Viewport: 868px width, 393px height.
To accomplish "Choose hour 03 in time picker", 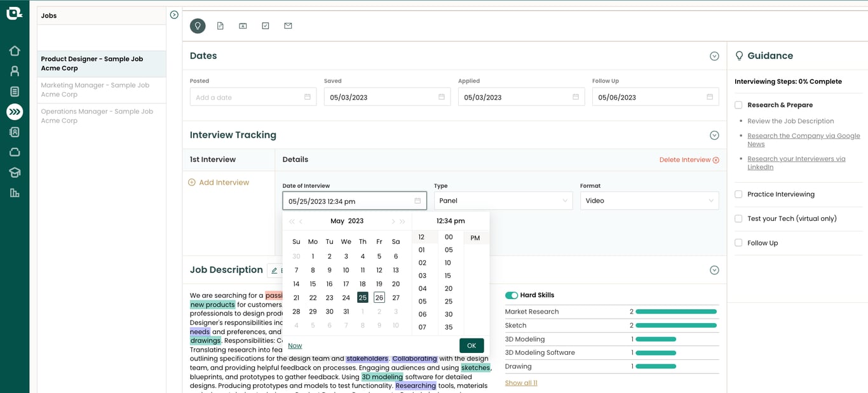I will 423,276.
